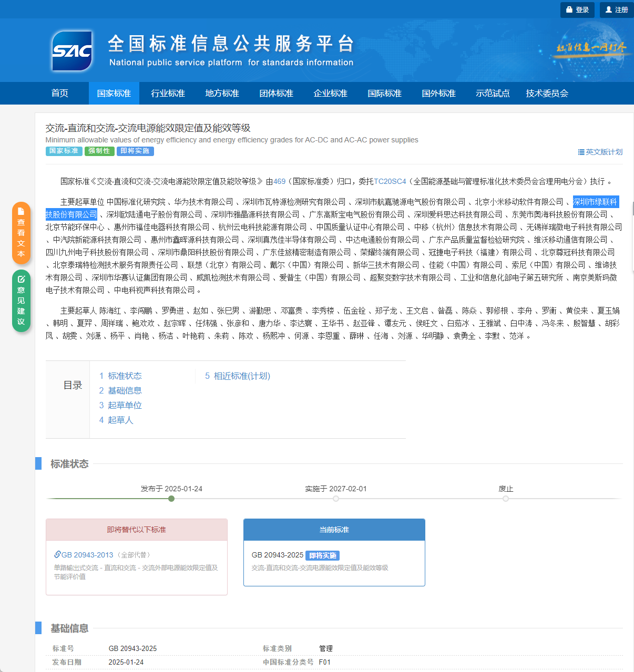The width and height of the screenshot is (634, 672).
Task: Click the lock icon in 登录 button
Action: coord(569,9)
